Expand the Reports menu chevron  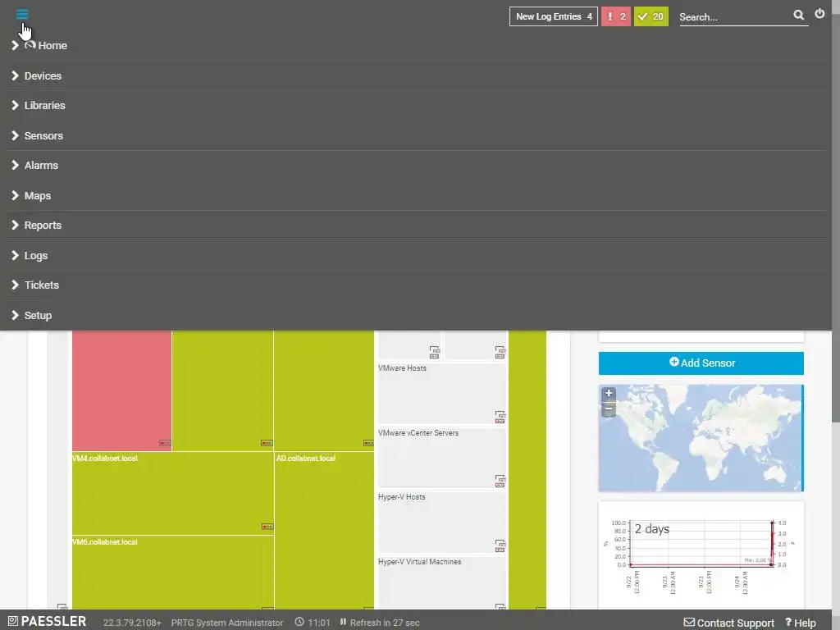(15, 226)
